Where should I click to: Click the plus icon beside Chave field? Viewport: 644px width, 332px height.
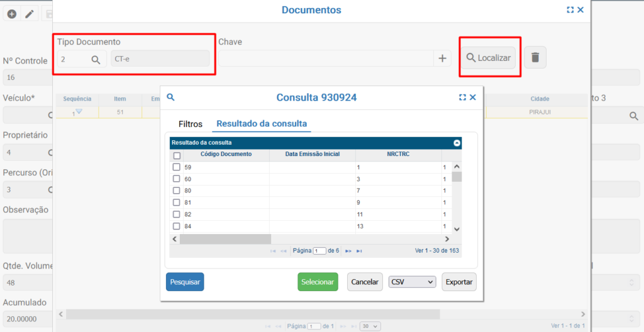[442, 58]
